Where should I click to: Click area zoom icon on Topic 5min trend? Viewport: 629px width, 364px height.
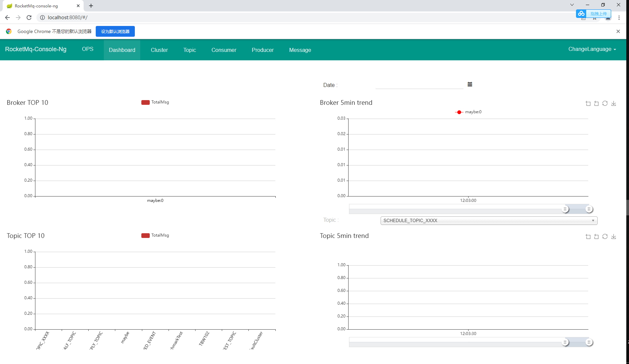(588, 237)
